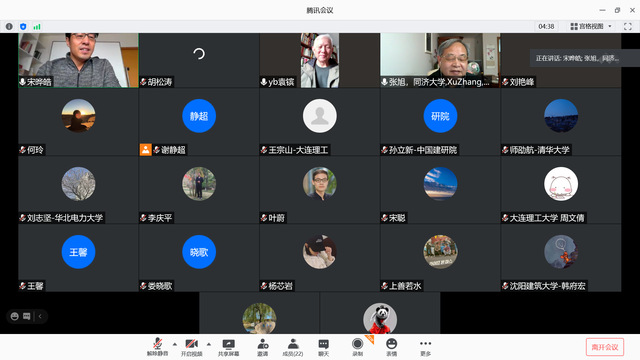Screen dimensions: 640x360
Task: Unmute the microphone in bottom toolbar
Action: pos(158,347)
